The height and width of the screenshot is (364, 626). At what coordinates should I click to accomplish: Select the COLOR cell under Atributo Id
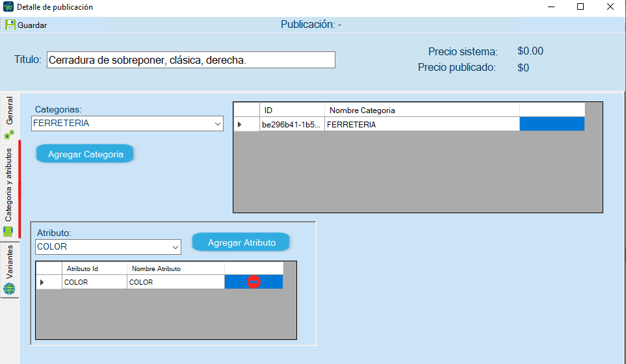95,282
